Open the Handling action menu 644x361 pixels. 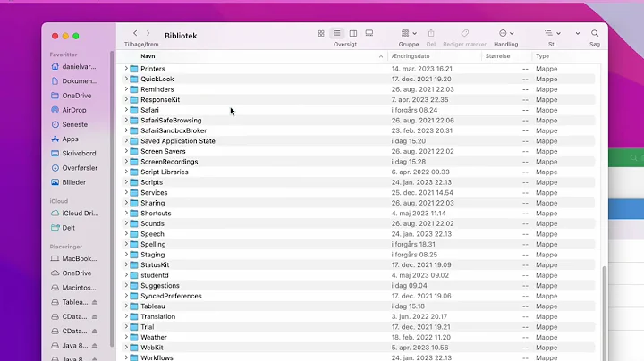coord(506,33)
